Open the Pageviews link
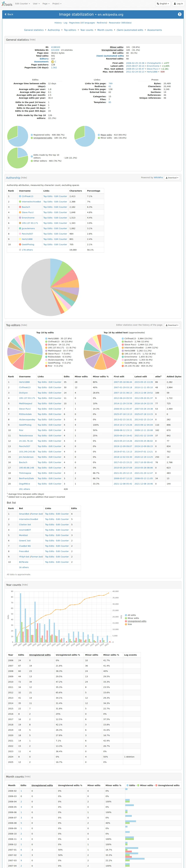The image size is (186, 868). 74,23
